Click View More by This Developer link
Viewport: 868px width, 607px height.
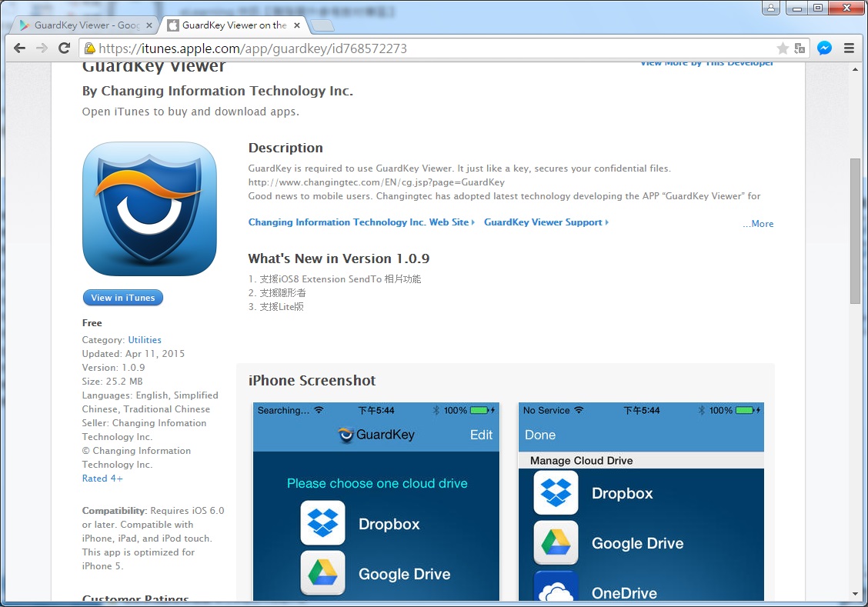(x=707, y=62)
